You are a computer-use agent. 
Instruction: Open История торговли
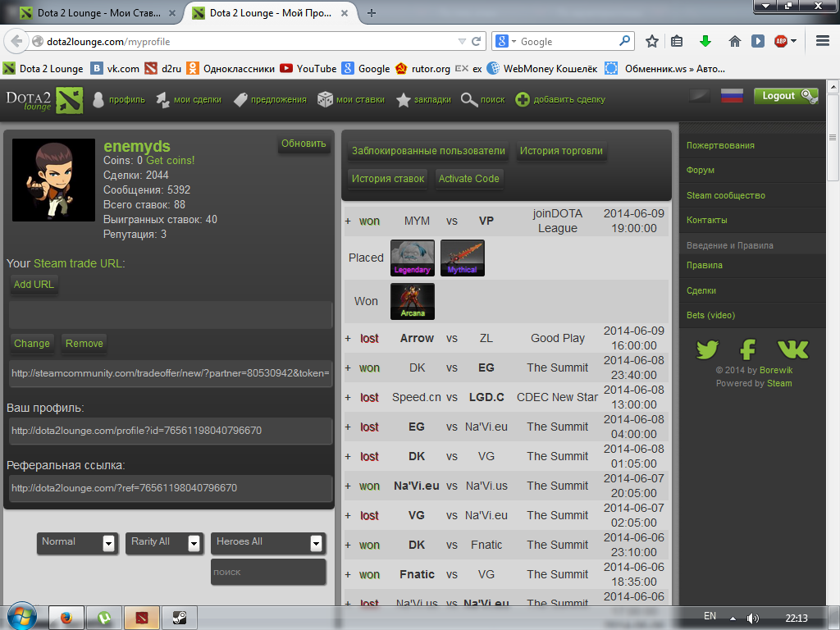tap(561, 151)
